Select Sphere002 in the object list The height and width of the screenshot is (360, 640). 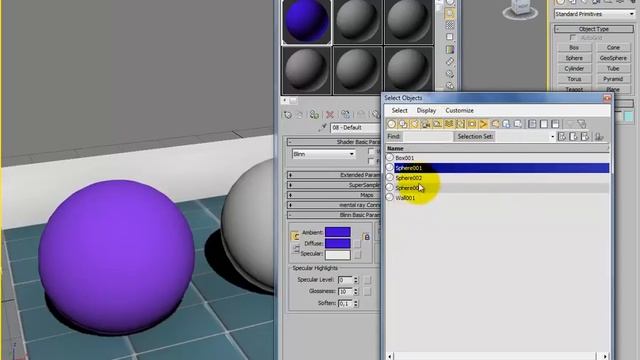(502, 178)
